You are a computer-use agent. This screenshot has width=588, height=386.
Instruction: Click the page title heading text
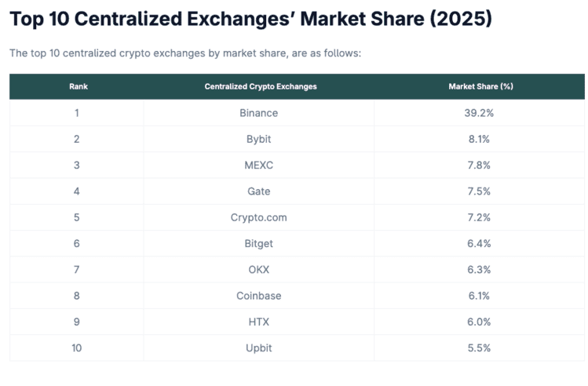[250, 19]
